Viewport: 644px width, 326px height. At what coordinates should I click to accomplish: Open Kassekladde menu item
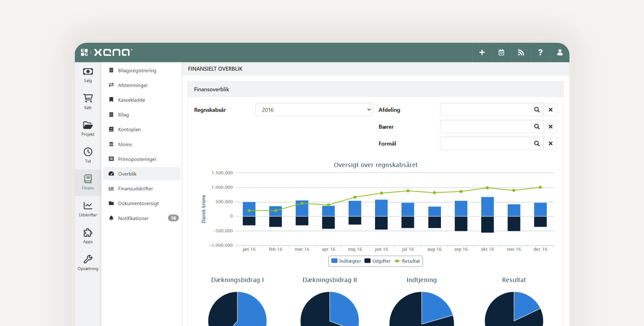click(x=142, y=100)
